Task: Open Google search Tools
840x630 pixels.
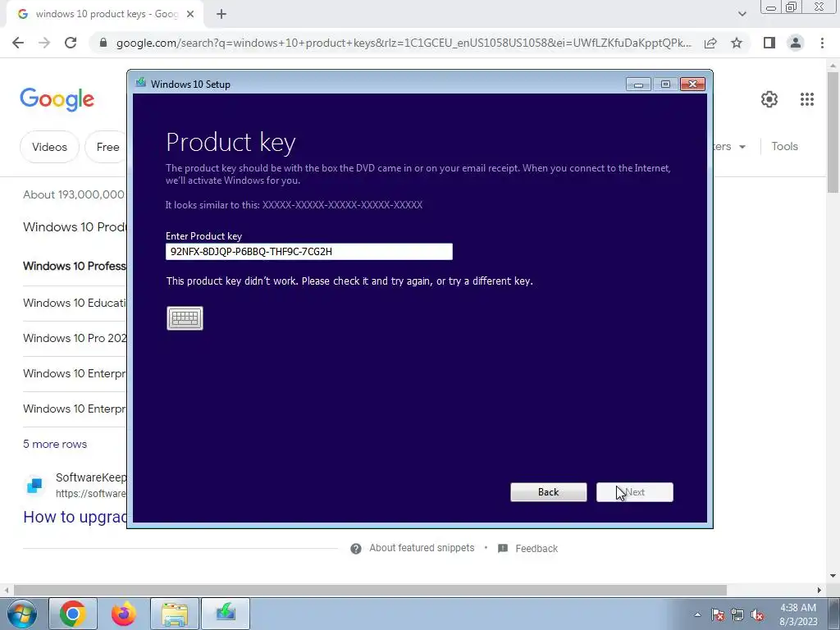Action: pyautogui.click(x=784, y=146)
